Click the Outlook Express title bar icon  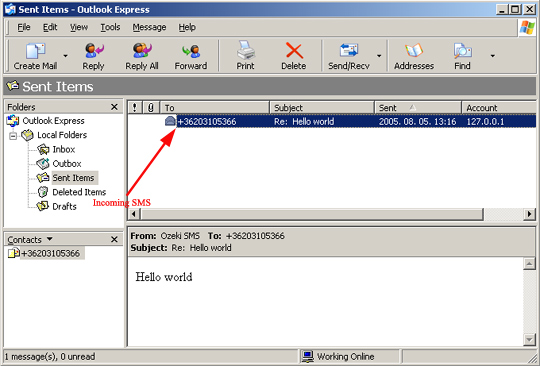(10, 9)
